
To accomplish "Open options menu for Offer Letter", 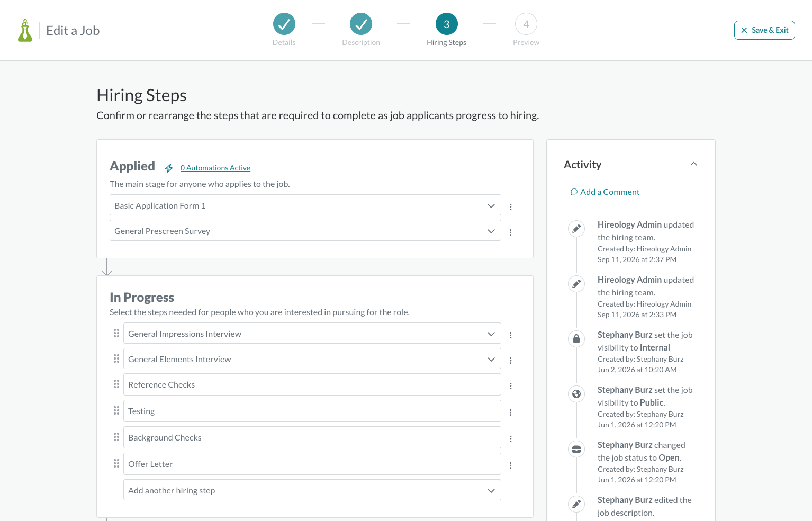I will point(511,465).
